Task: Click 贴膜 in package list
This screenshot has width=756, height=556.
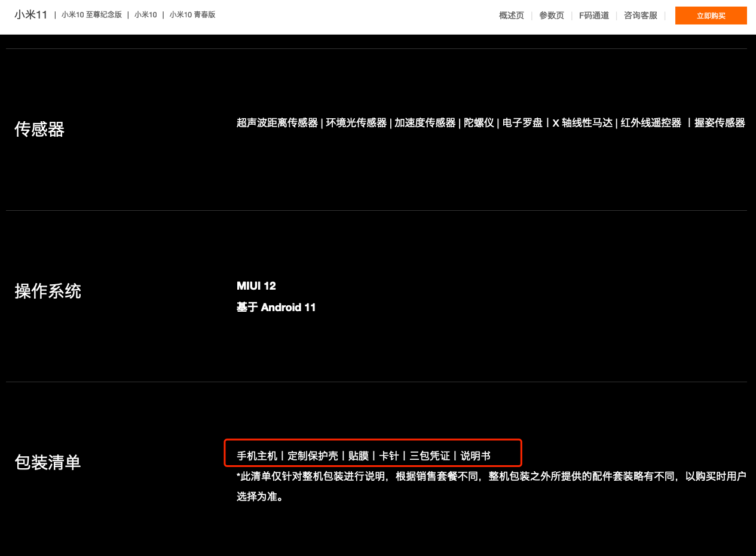Action: tap(359, 456)
